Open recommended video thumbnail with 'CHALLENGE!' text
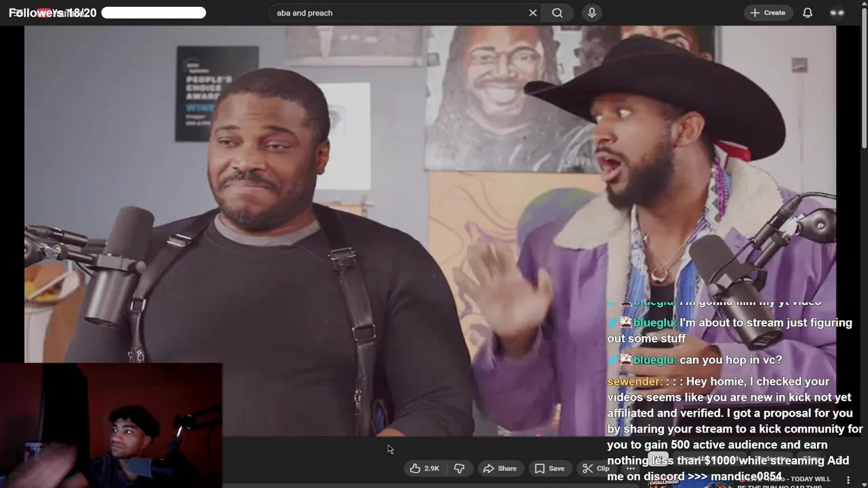The width and height of the screenshot is (868, 488). click(690, 482)
